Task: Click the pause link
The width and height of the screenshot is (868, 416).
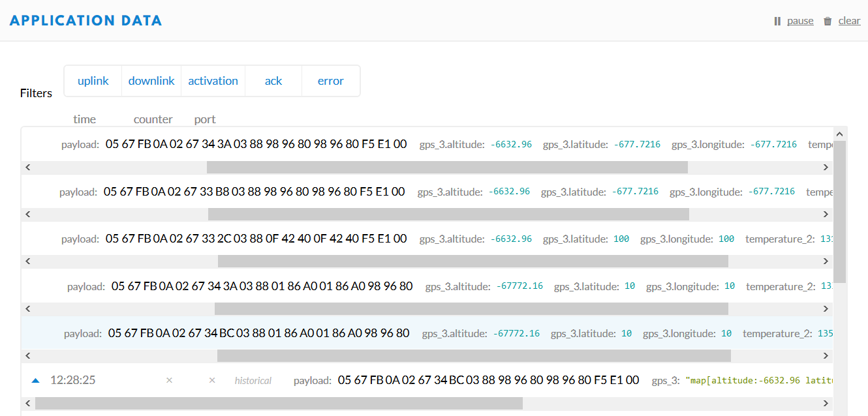Action: [800, 21]
